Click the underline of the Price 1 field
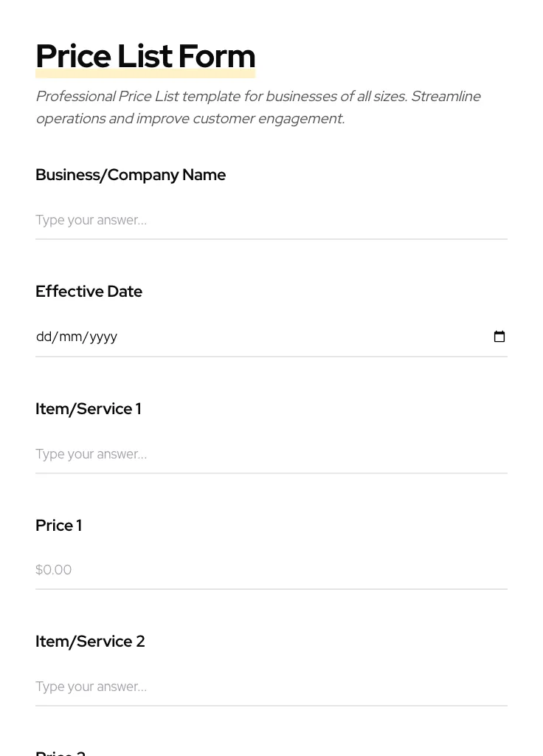The height and width of the screenshot is (756, 543). tap(271, 588)
